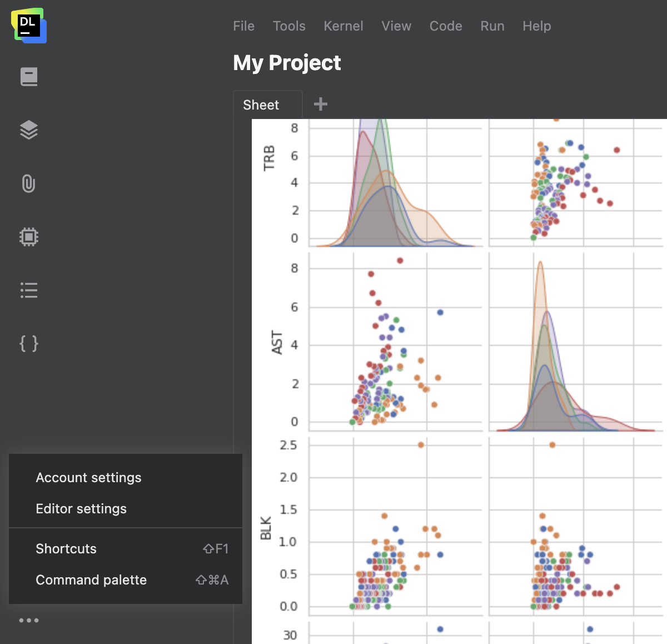Open the Kernel menu
667x644 pixels.
344,26
